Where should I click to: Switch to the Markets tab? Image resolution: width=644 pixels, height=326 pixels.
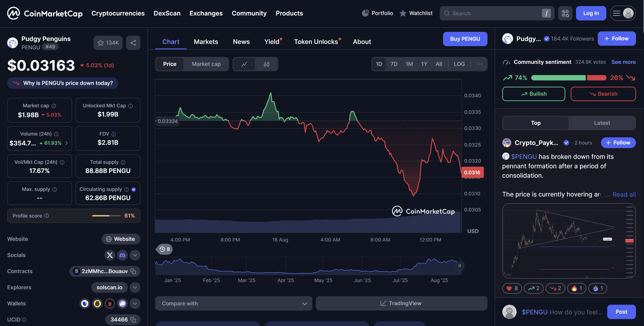click(206, 41)
